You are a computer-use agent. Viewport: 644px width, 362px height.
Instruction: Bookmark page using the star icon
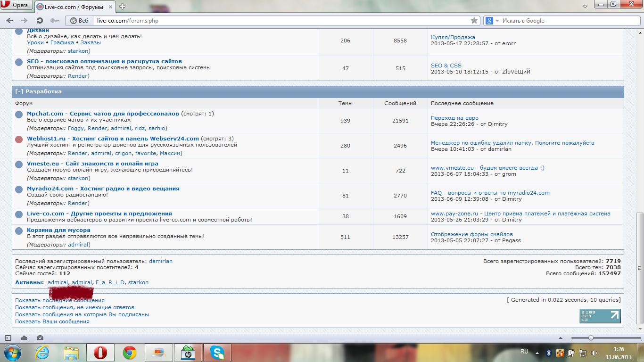(x=474, y=21)
